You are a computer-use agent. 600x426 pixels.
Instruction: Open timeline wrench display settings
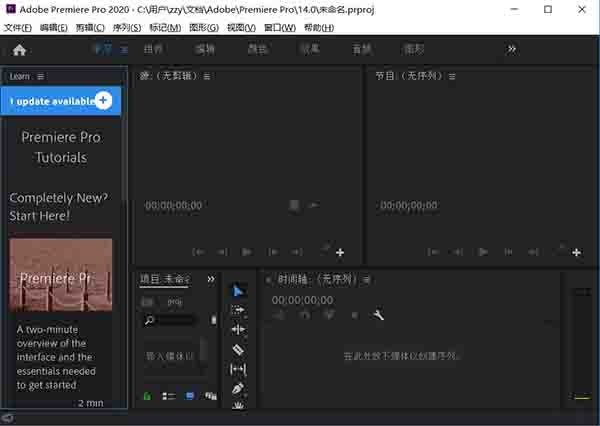pyautogui.click(x=378, y=315)
